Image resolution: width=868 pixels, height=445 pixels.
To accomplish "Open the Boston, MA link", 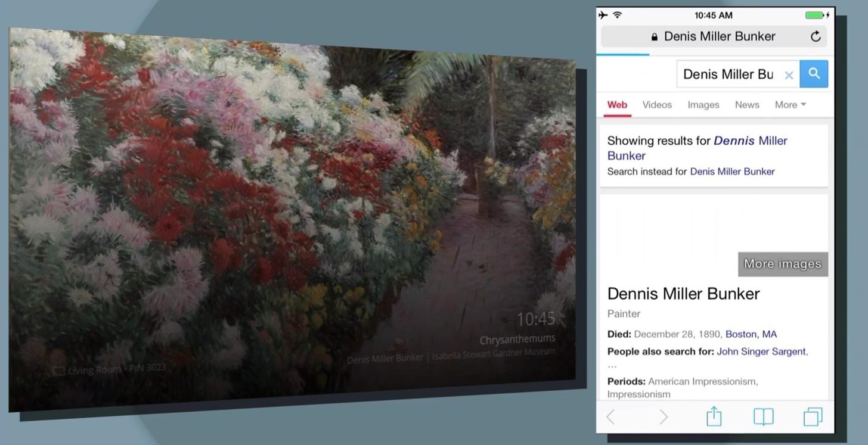I will click(x=751, y=334).
